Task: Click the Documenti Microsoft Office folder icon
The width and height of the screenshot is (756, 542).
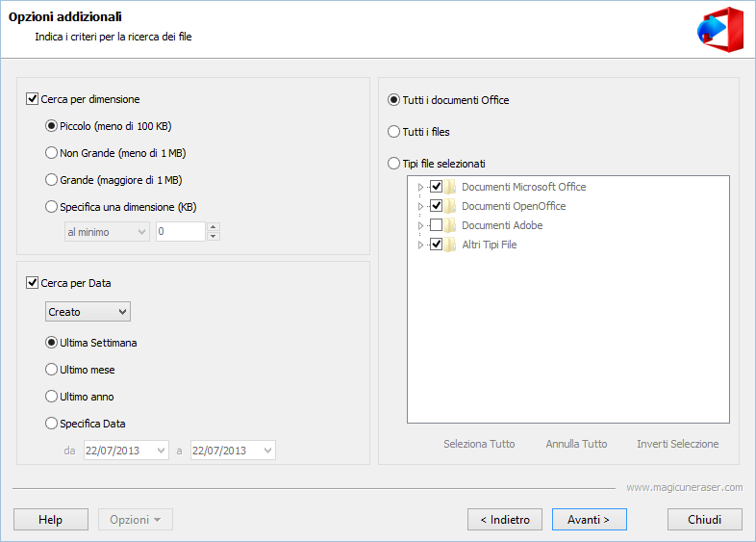Action: 450,187
